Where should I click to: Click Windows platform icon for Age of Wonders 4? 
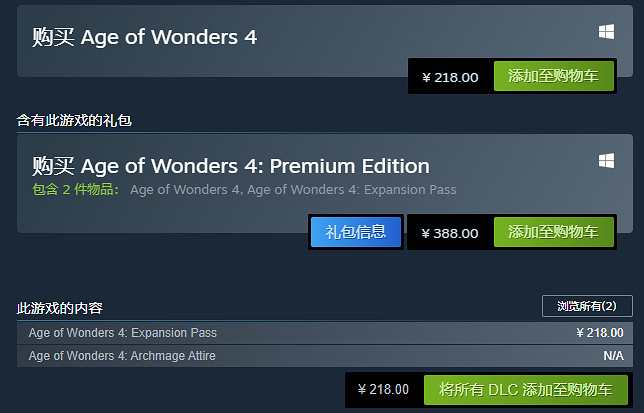[606, 32]
